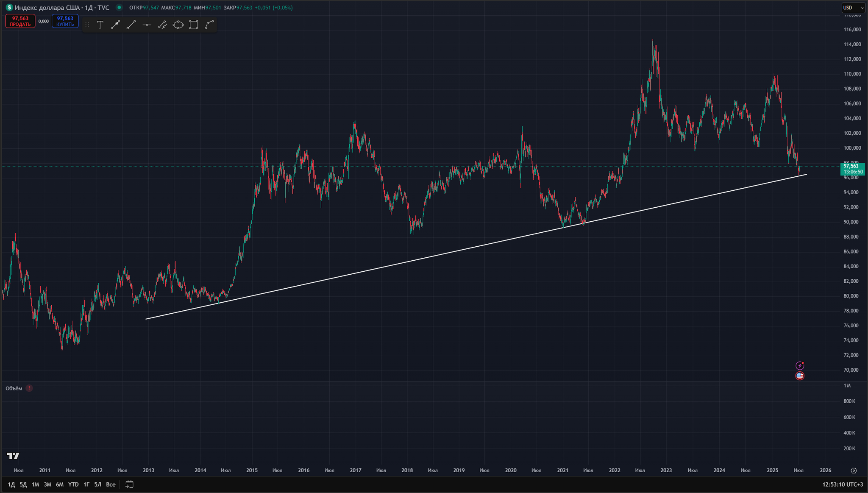Screen dimensions: 868x493
Task: Select the ellipse drawing tool
Action: pyautogui.click(x=178, y=25)
